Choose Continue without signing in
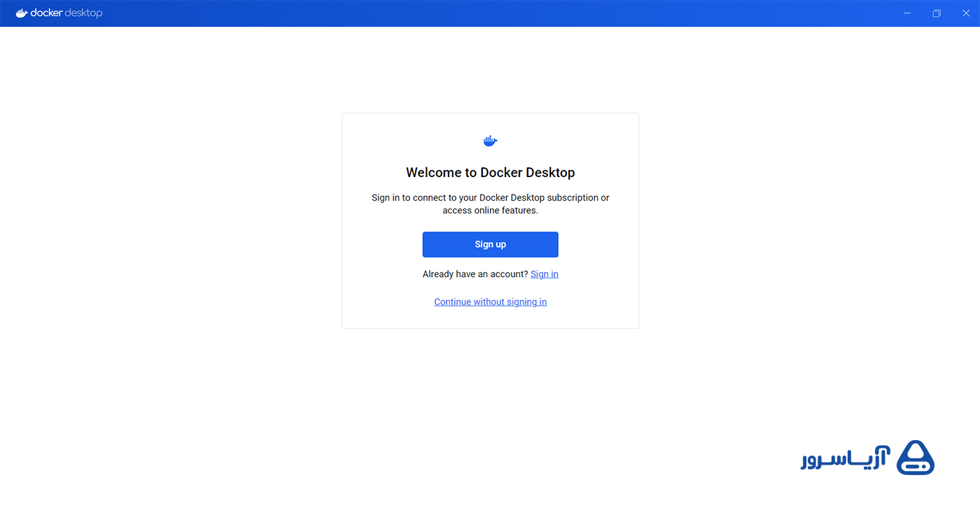The width and height of the screenshot is (980, 515). pos(490,302)
